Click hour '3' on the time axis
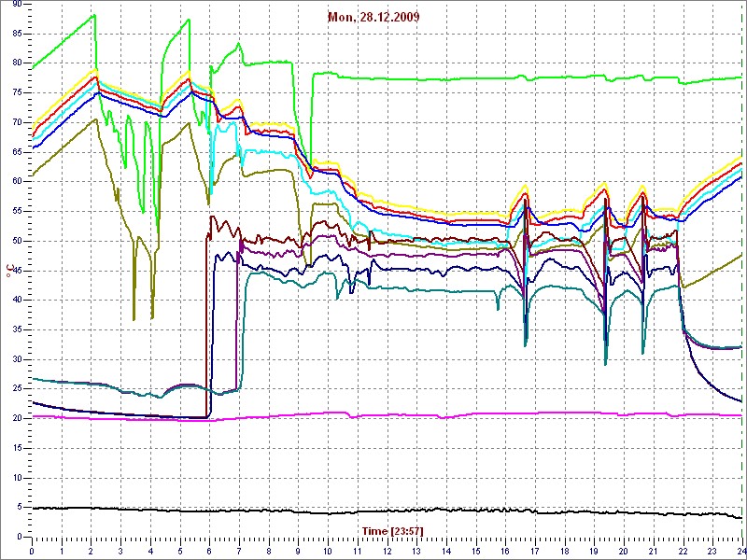This screenshot has width=747, height=560. [x=120, y=552]
